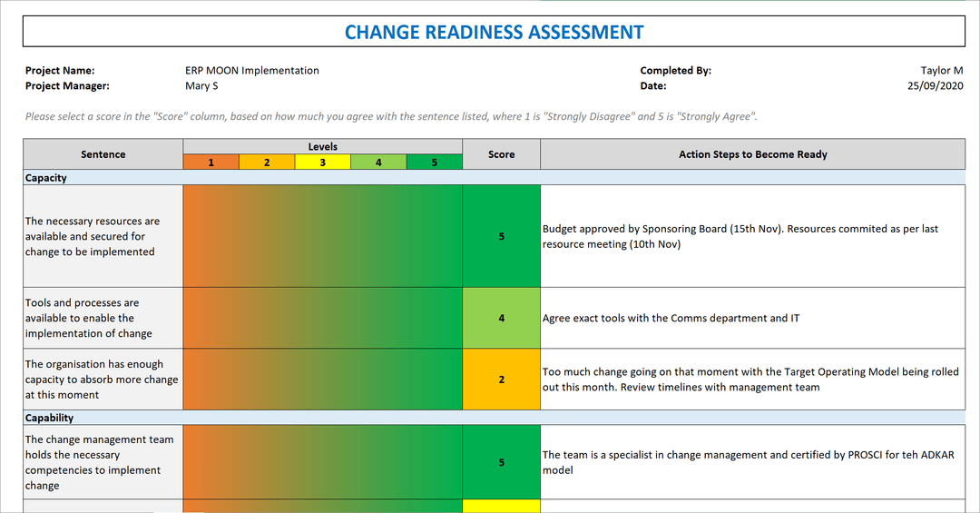
Task: Click score 5 cell for change management team
Action: click(x=501, y=462)
